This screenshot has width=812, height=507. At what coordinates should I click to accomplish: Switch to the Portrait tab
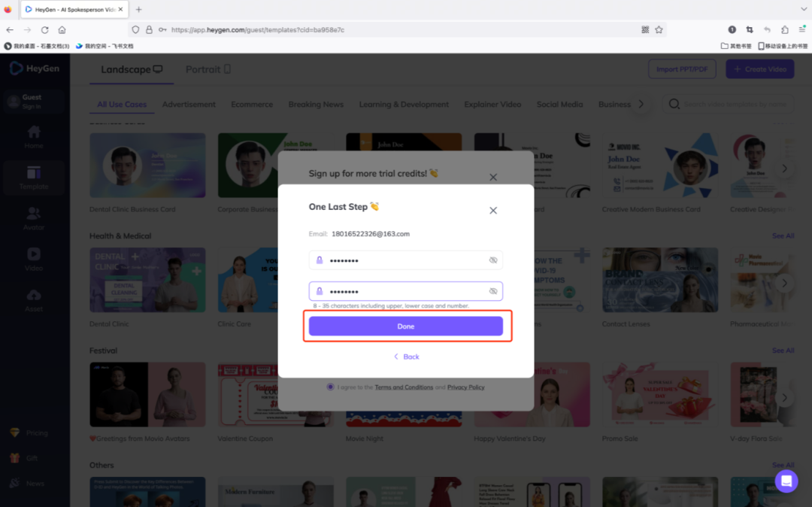pos(208,69)
